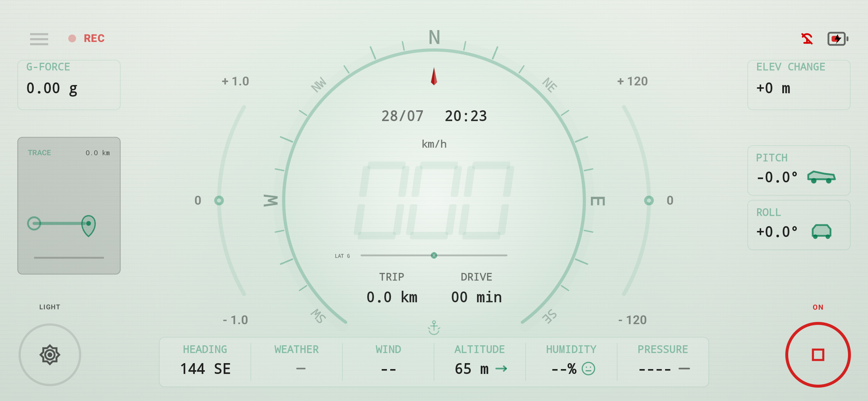The width and height of the screenshot is (868, 401).
Task: Toggle the LIGHT brightness button
Action: [50, 355]
